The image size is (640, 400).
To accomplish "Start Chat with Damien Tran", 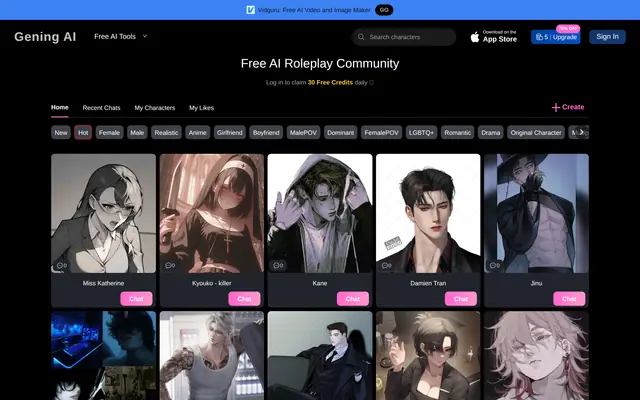I will pyautogui.click(x=461, y=299).
